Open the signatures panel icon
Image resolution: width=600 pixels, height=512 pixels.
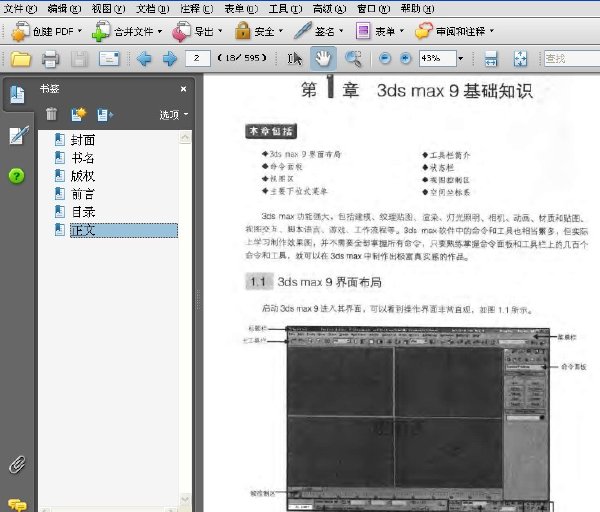point(19,135)
